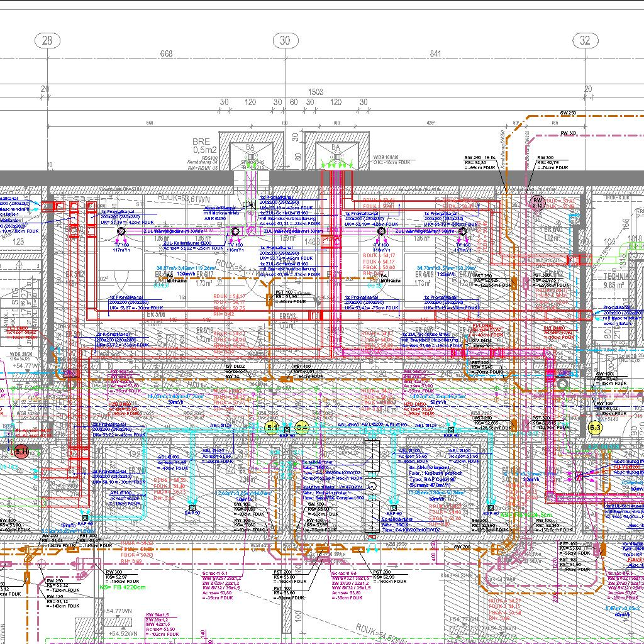
Task: Click the 668 dimension value
Action: tap(166, 55)
